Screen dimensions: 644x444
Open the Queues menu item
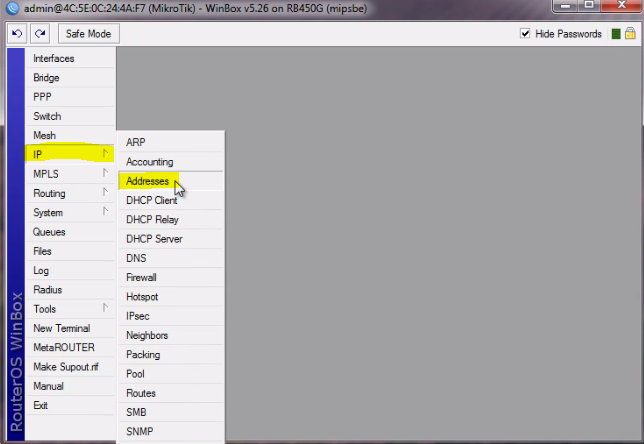click(70, 232)
